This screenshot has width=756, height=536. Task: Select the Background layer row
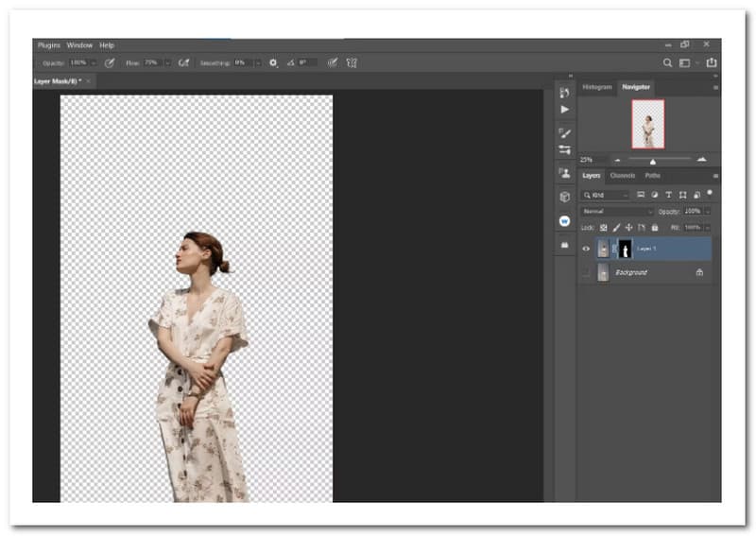click(645, 272)
